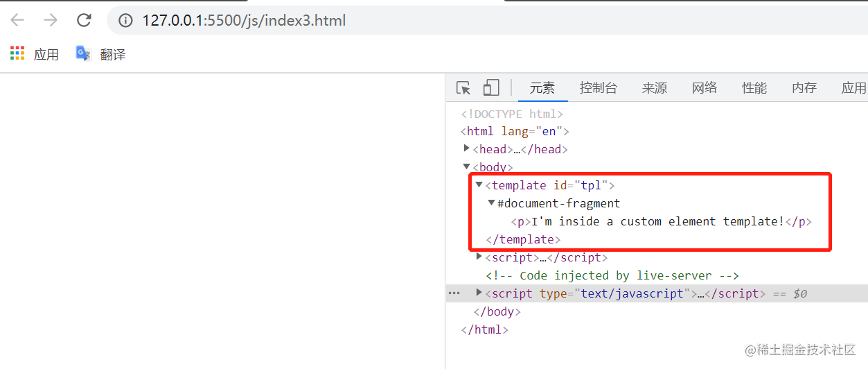Image resolution: width=868 pixels, height=369 pixels.
Task: Click the three dots beside selected script row
Action: click(x=454, y=293)
